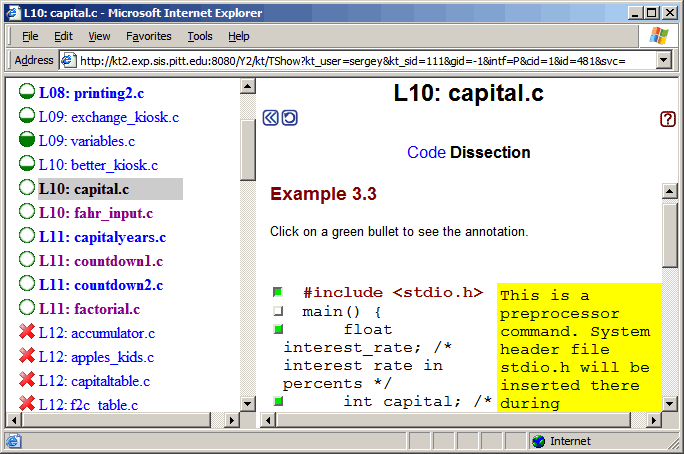
Task: Click code pane horizontal scroll left arrow
Action: click(x=268, y=420)
